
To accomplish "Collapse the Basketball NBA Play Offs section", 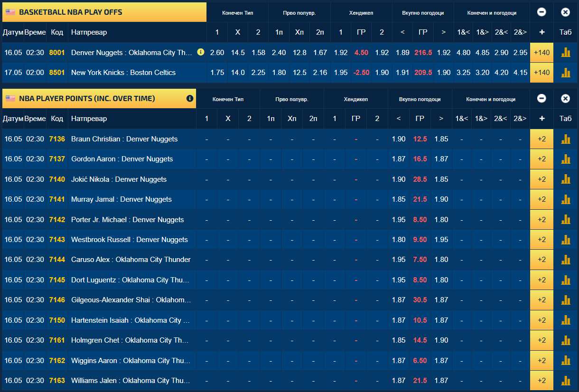I will (x=542, y=12).
